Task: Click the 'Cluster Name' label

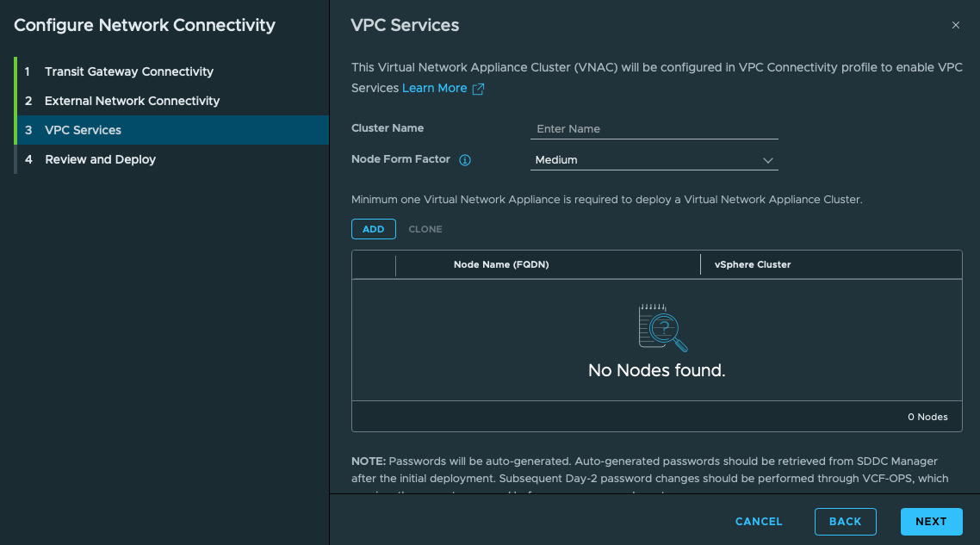Action: [x=388, y=128]
